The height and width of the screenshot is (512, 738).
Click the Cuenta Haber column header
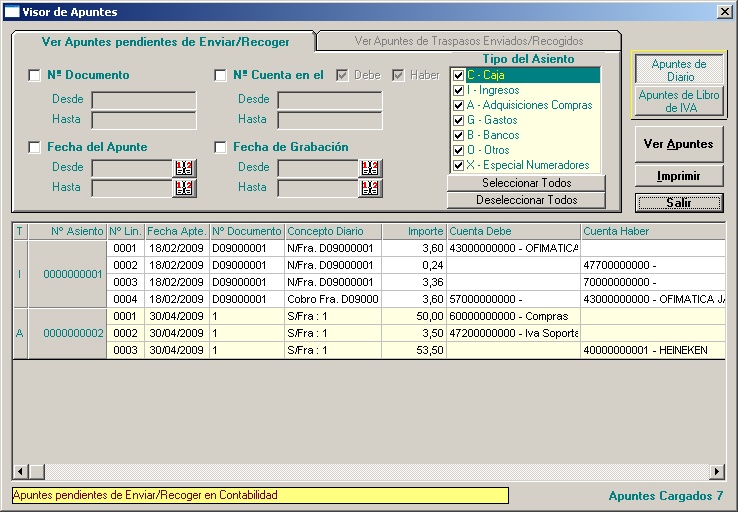click(653, 231)
